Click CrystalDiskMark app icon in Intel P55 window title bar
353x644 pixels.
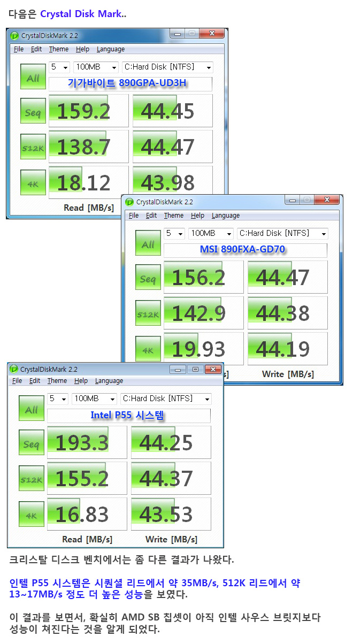coord(13,370)
